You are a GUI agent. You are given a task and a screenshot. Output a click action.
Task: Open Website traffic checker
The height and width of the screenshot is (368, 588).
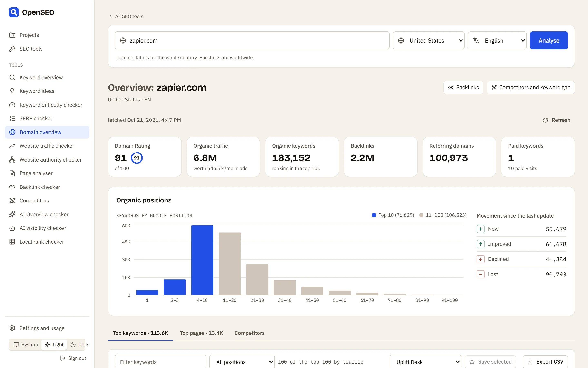(x=47, y=146)
